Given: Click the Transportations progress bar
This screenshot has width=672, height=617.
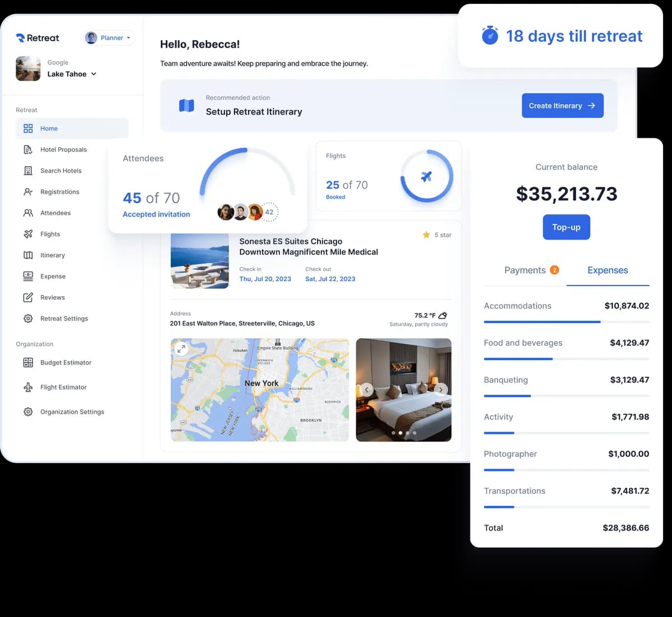Looking at the screenshot, I should click(x=566, y=507).
